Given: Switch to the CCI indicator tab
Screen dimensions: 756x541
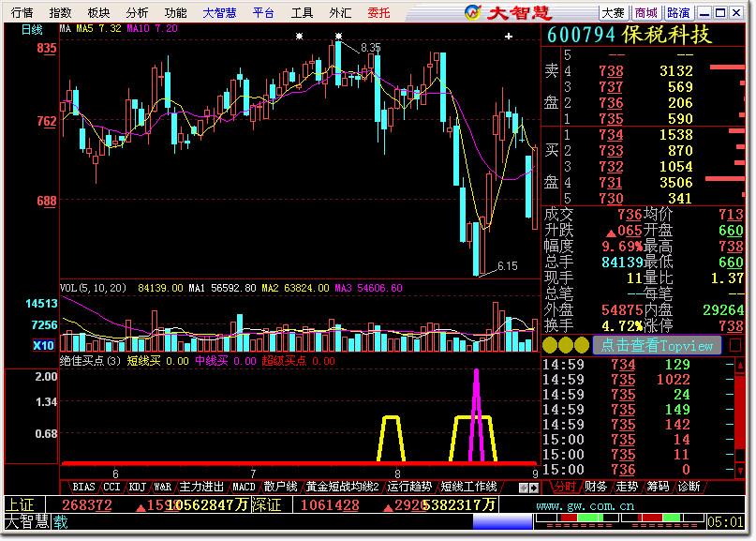Looking at the screenshot, I should tap(111, 487).
